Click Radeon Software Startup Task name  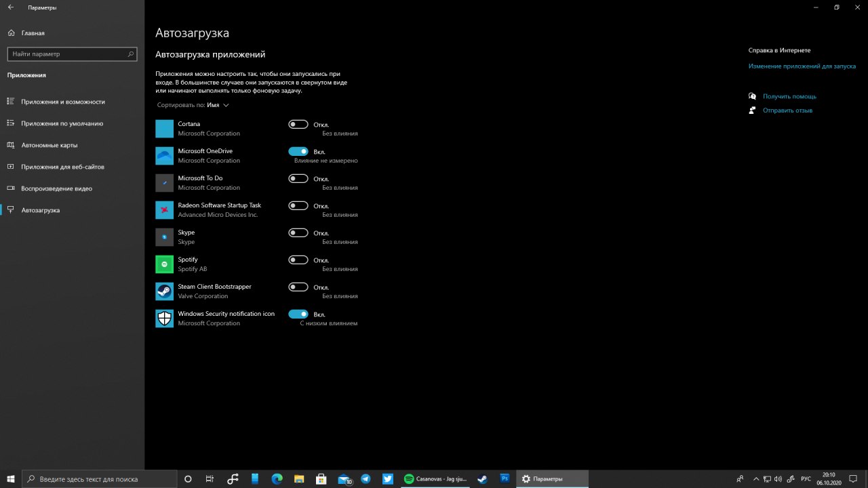tap(219, 205)
